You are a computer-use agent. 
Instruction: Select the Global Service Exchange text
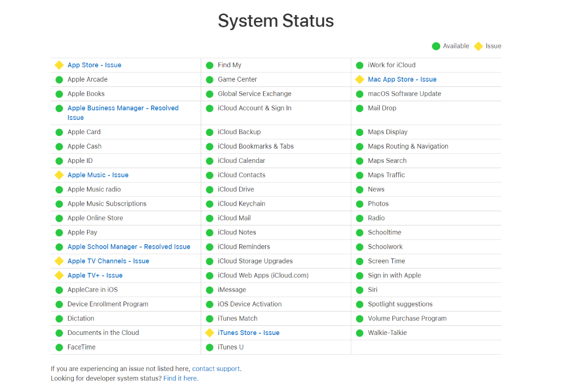[x=255, y=94]
